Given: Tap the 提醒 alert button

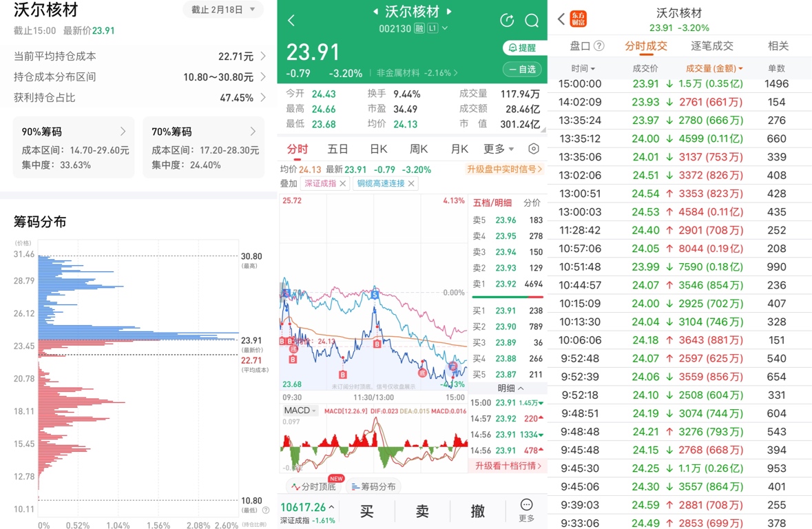Looking at the screenshot, I should click(523, 48).
